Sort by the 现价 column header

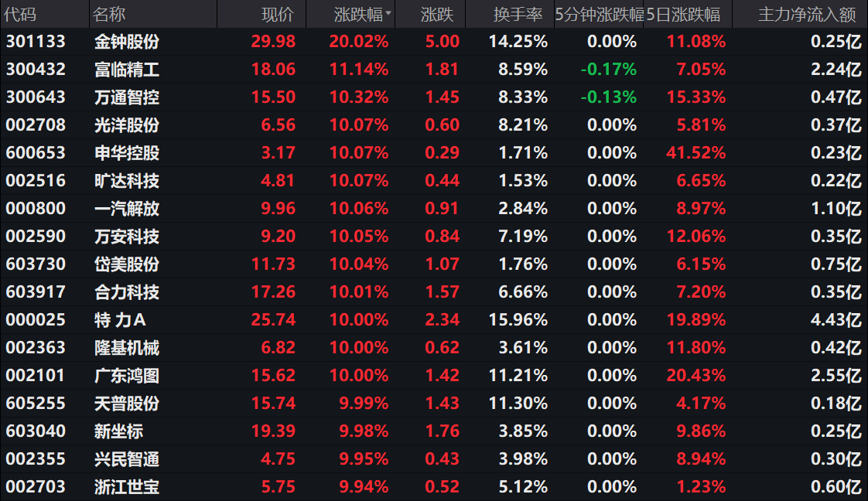click(277, 15)
